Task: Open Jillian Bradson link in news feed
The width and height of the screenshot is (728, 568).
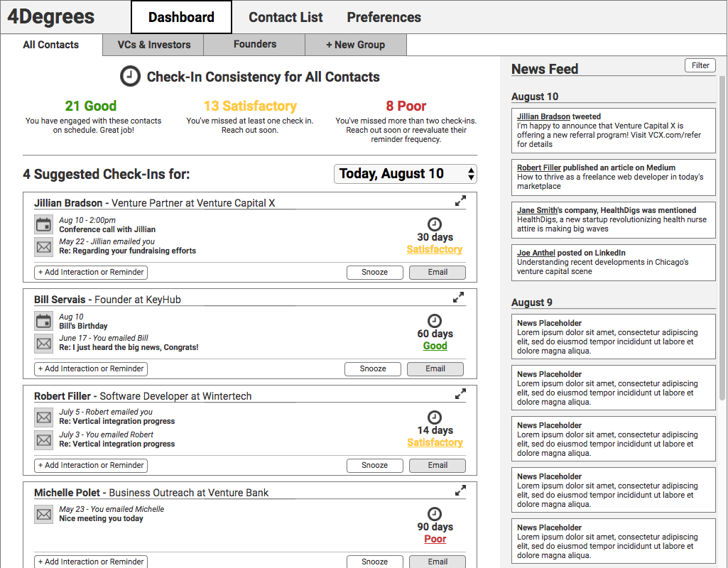Action: 543,116
